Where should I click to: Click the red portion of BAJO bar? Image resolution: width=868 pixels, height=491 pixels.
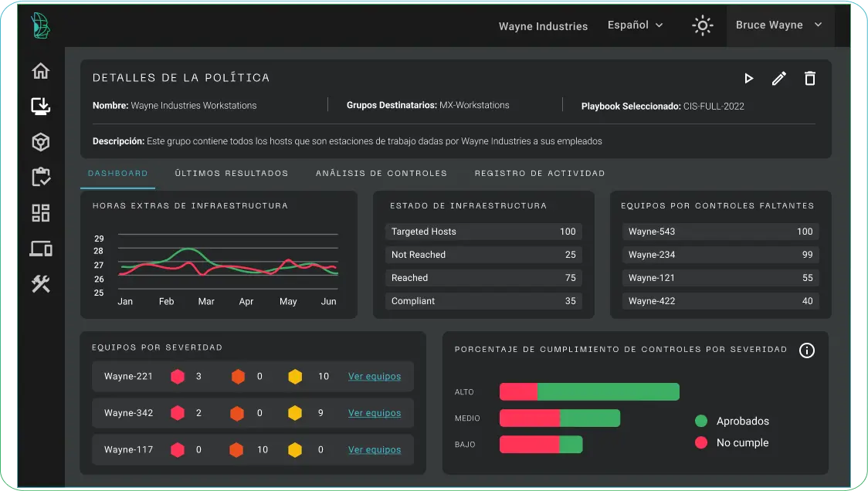pos(529,444)
